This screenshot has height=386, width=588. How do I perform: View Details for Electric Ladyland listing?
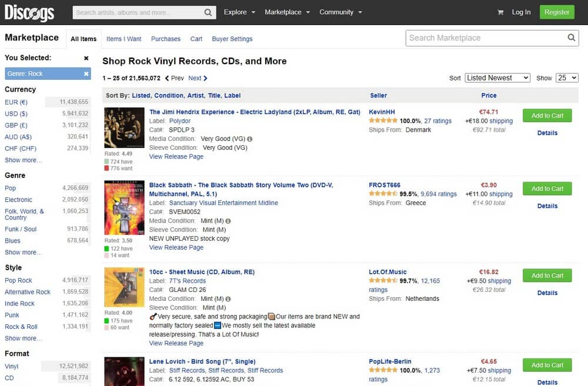(547, 133)
